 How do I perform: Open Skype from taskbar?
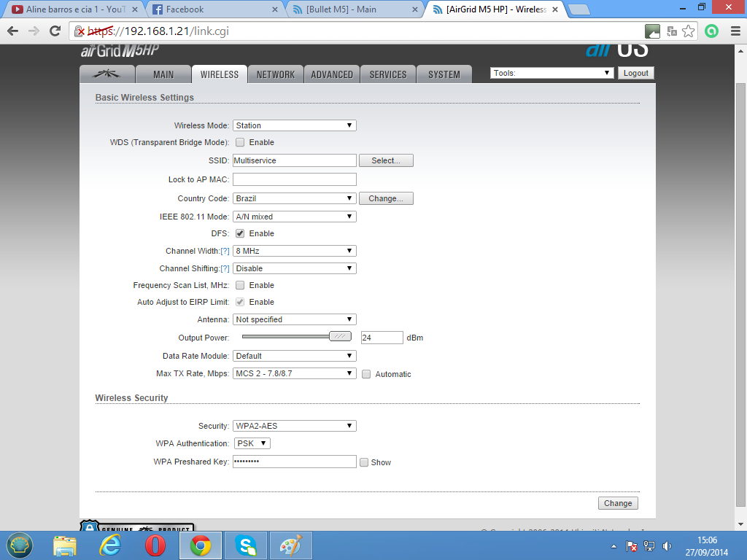point(246,545)
